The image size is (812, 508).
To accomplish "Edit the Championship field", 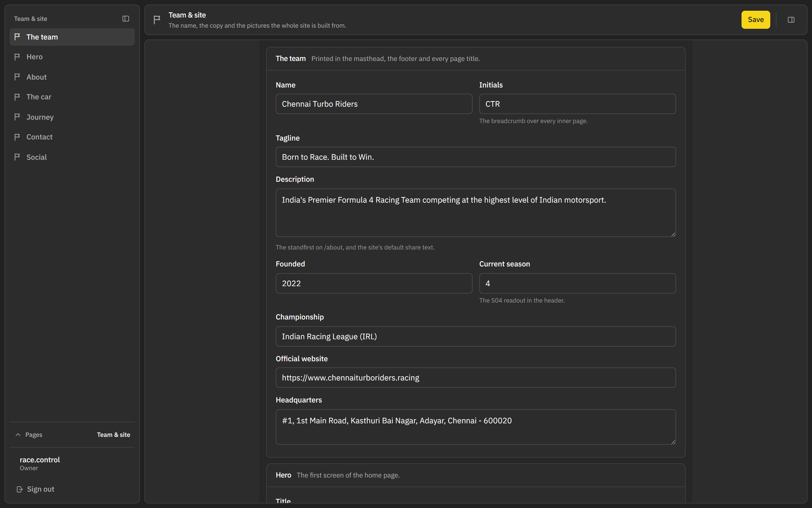I will click(x=475, y=336).
